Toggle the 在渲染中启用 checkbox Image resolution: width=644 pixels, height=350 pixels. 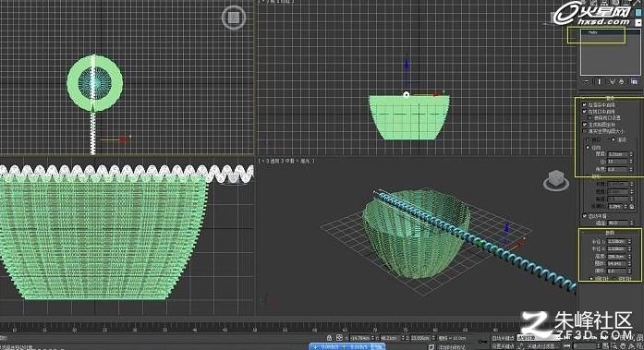click(x=585, y=105)
